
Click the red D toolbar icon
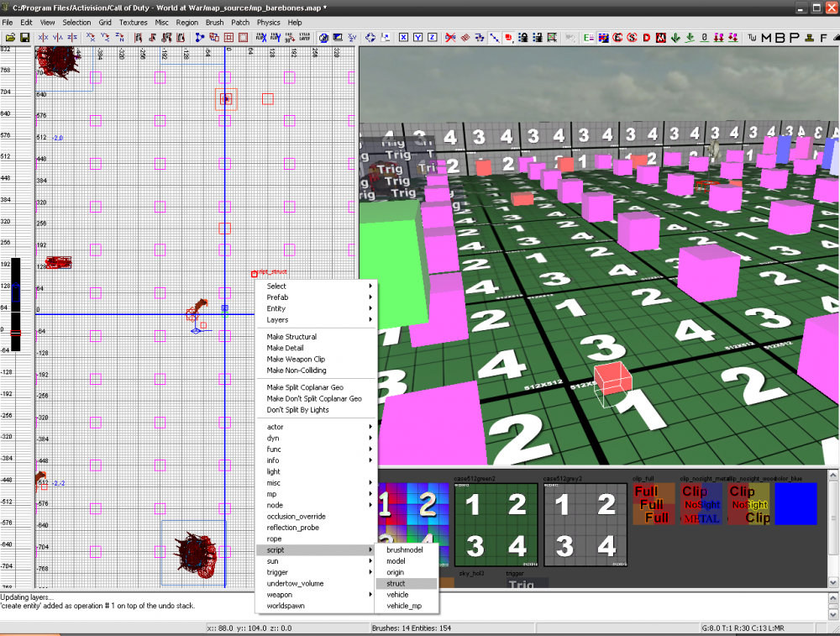[x=647, y=38]
